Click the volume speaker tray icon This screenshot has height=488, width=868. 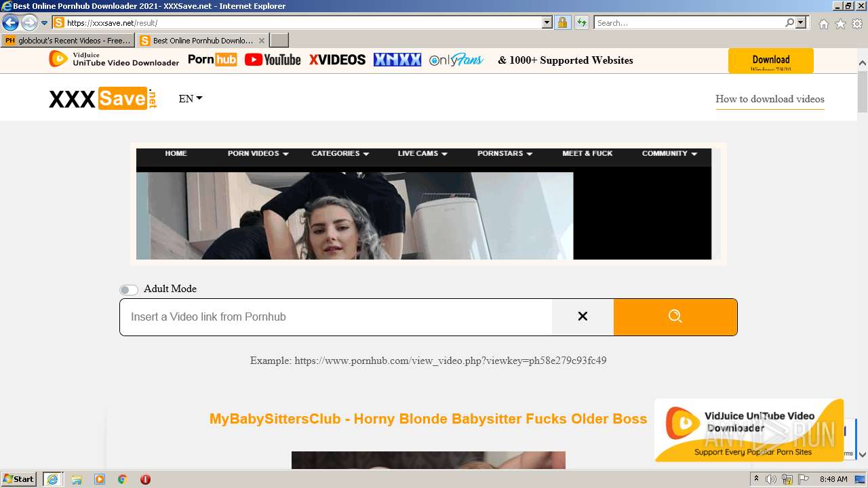(x=771, y=479)
